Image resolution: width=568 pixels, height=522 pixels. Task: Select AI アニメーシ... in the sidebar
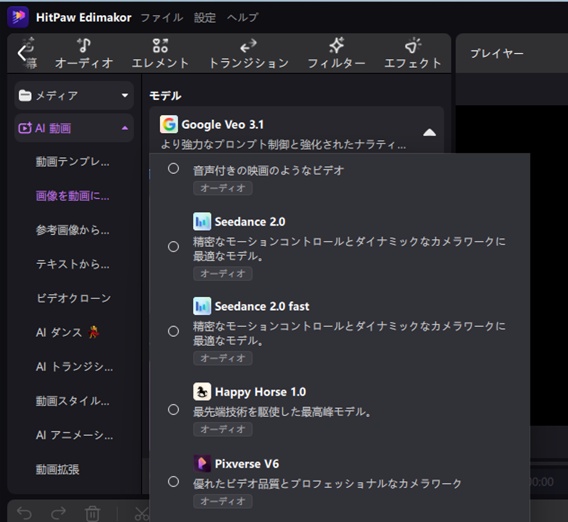click(74, 435)
